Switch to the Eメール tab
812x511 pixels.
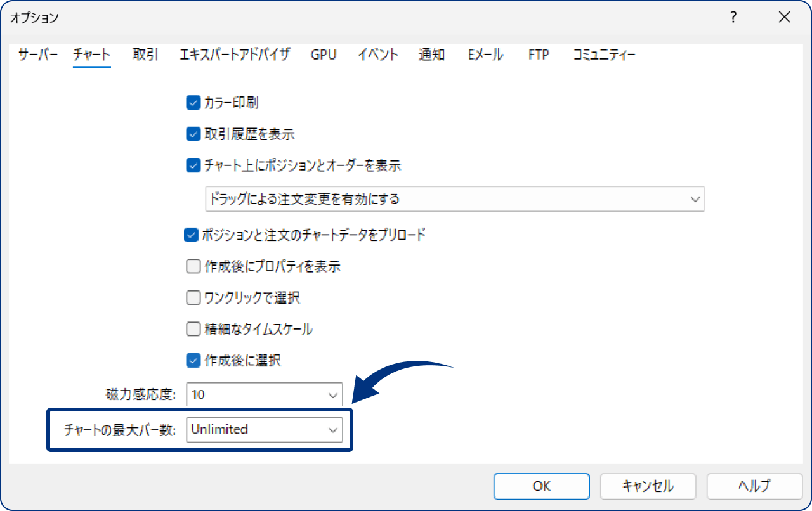point(485,55)
